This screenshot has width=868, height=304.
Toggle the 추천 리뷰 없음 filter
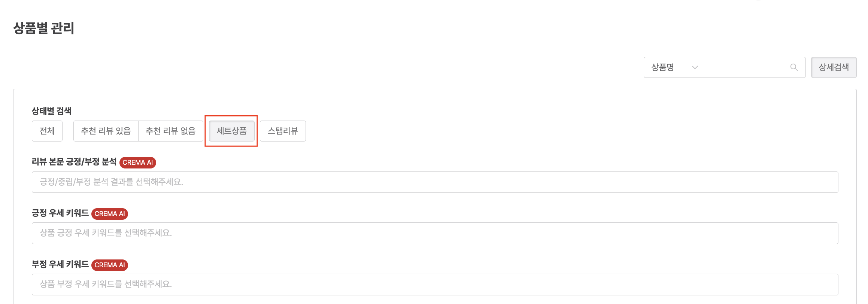171,131
